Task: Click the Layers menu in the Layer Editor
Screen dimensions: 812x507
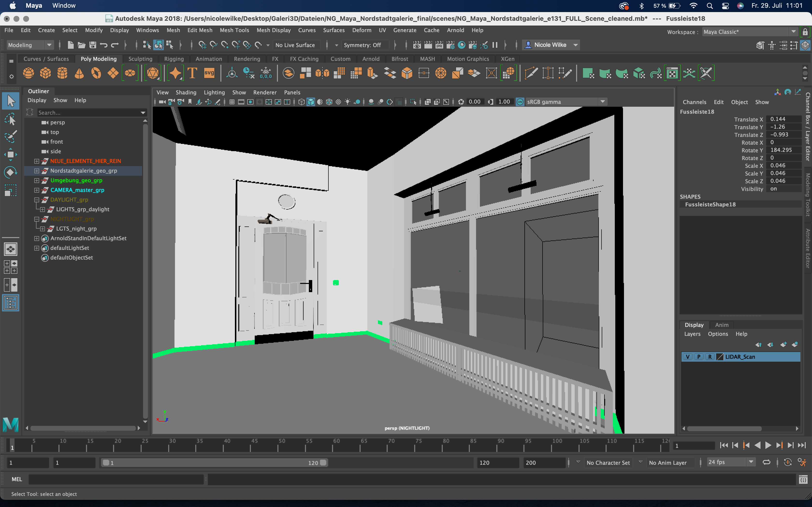Action: pos(692,334)
